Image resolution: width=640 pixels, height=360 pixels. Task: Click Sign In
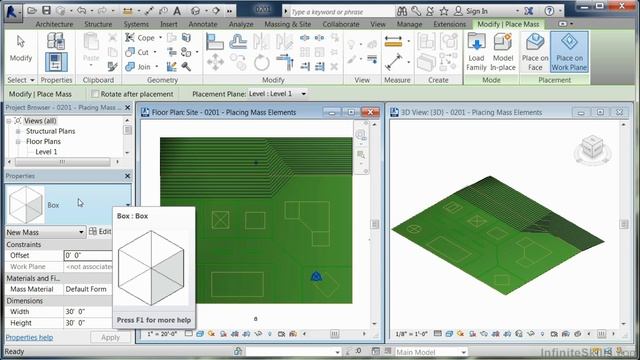click(x=477, y=11)
